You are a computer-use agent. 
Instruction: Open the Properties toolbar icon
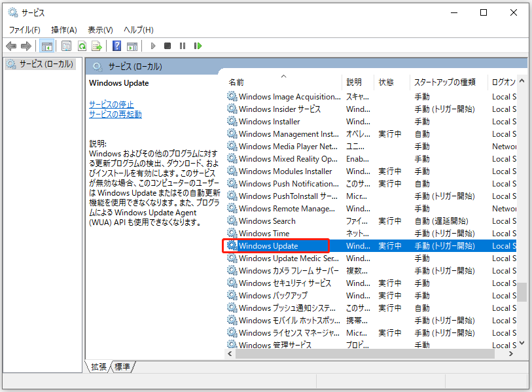pos(67,46)
